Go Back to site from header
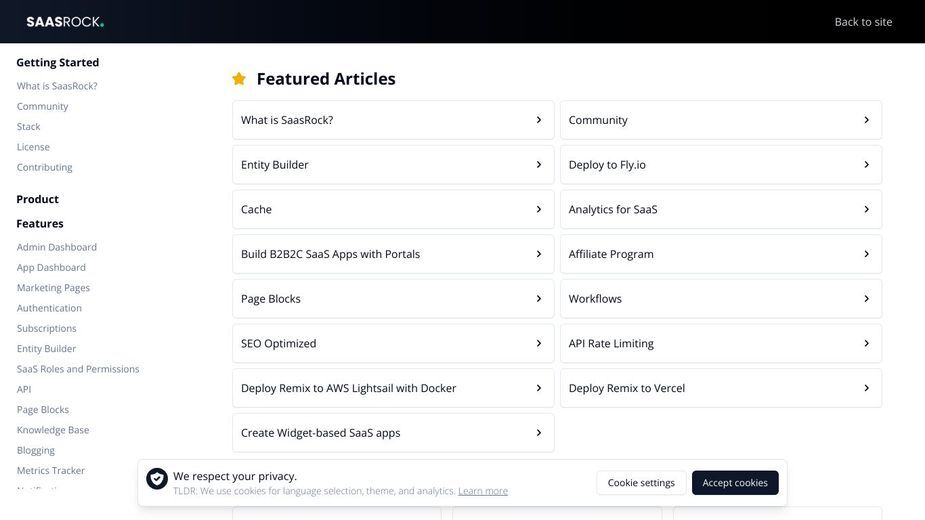This screenshot has width=925, height=520. (863, 22)
